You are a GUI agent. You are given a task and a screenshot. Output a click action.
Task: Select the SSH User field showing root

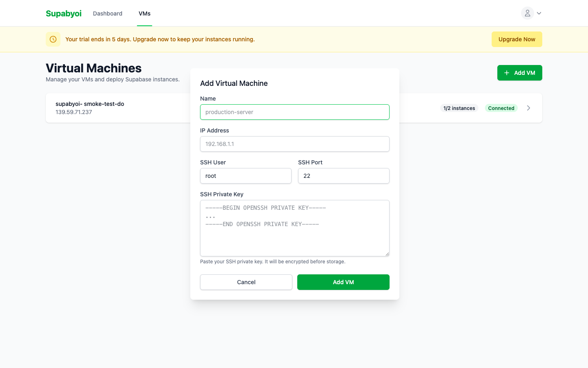tap(245, 175)
